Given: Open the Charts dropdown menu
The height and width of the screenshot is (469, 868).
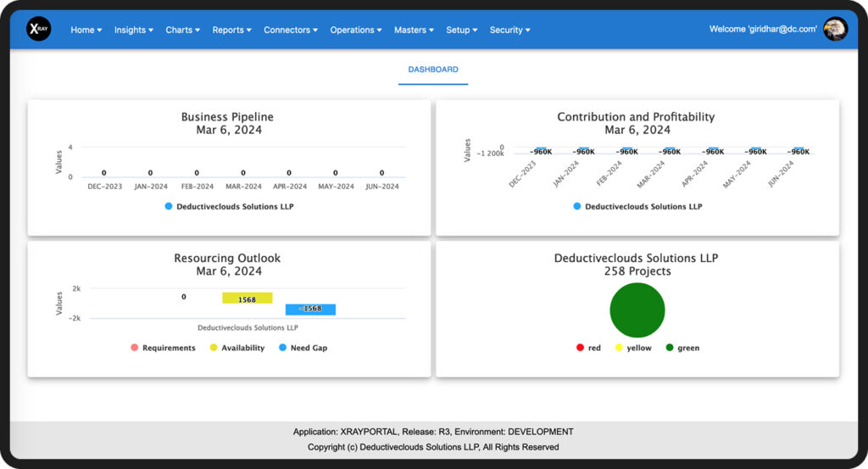Looking at the screenshot, I should click(x=183, y=30).
